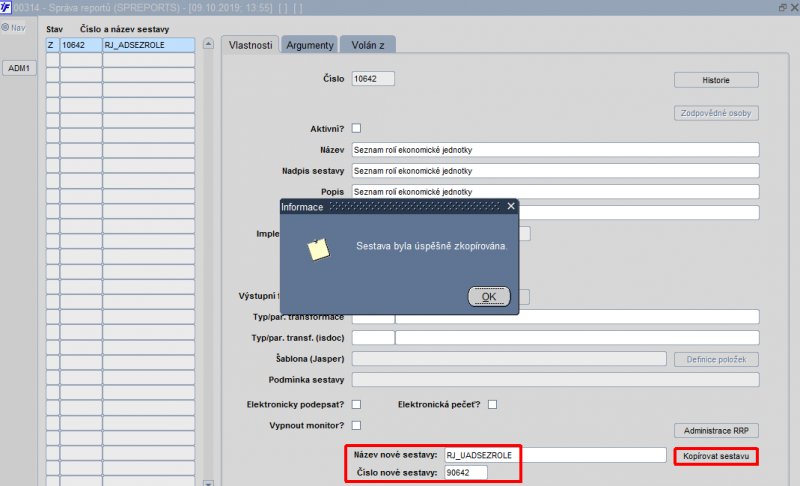Close the Informace dialog with the X
The image size is (800, 486).
click(511, 206)
